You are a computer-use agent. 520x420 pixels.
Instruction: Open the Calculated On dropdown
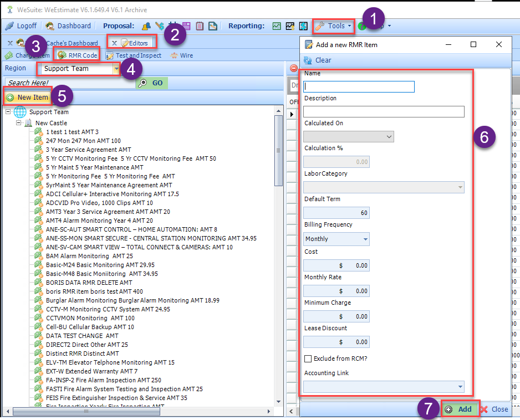tap(389, 136)
